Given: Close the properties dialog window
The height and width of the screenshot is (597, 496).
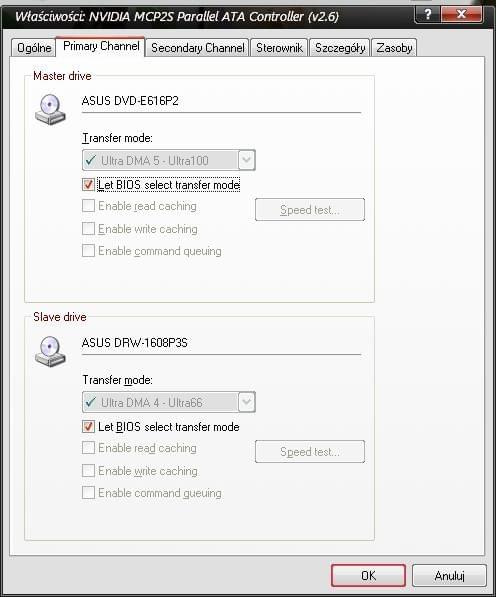Looking at the screenshot, I should click(x=461, y=14).
